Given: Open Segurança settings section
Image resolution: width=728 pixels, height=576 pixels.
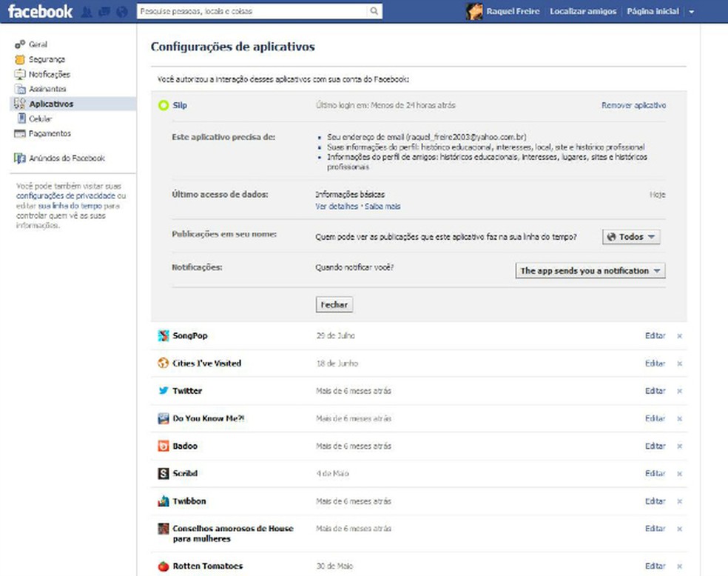Looking at the screenshot, I should [47, 59].
